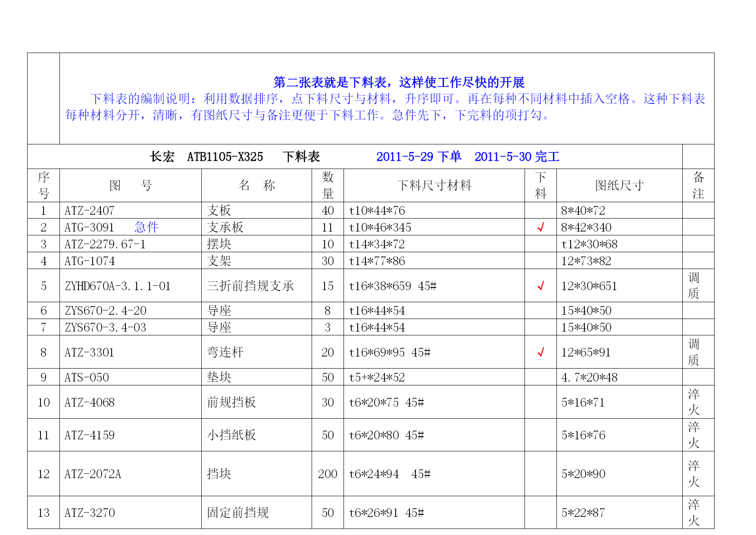Select column header 图纸尺寸
This screenshot has width=756, height=535.
619,185
